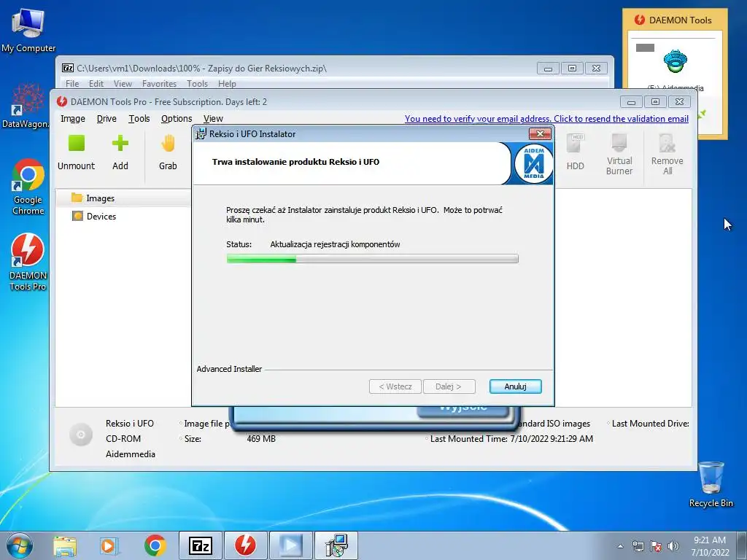The width and height of the screenshot is (747, 560).
Task: Click the email verification resend link
Action: coord(546,119)
